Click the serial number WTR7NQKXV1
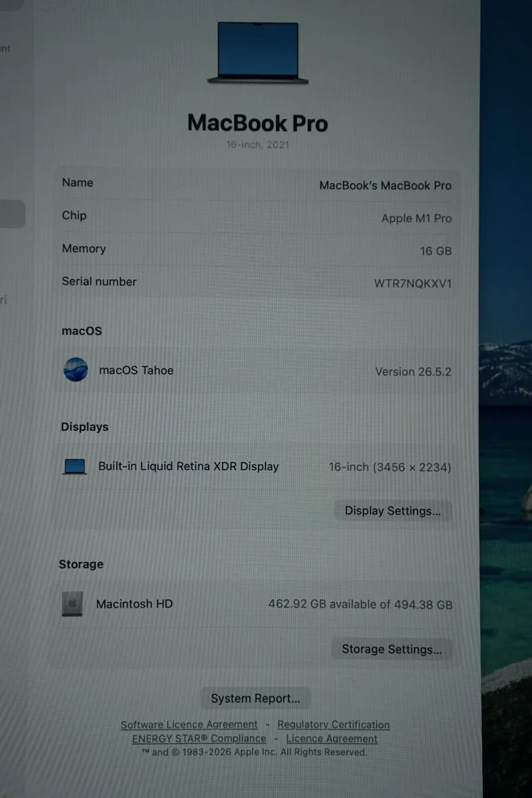 [413, 283]
